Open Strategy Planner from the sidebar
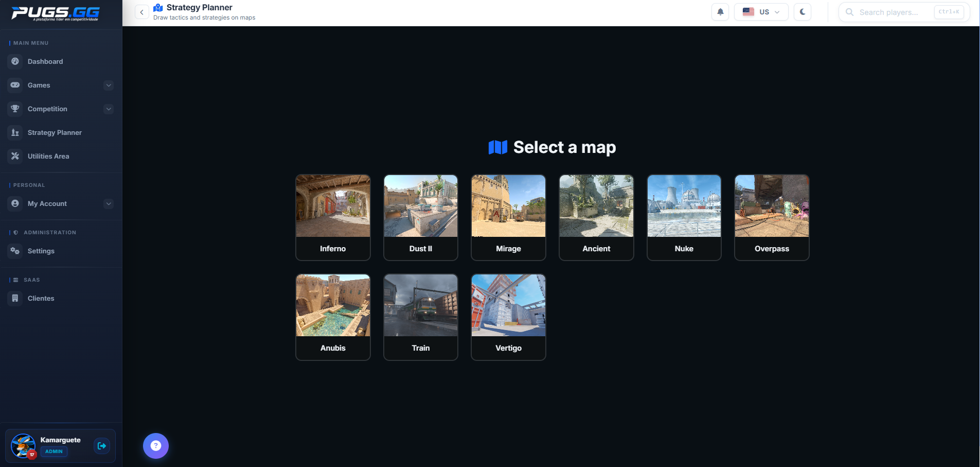The image size is (980, 467). tap(55, 132)
